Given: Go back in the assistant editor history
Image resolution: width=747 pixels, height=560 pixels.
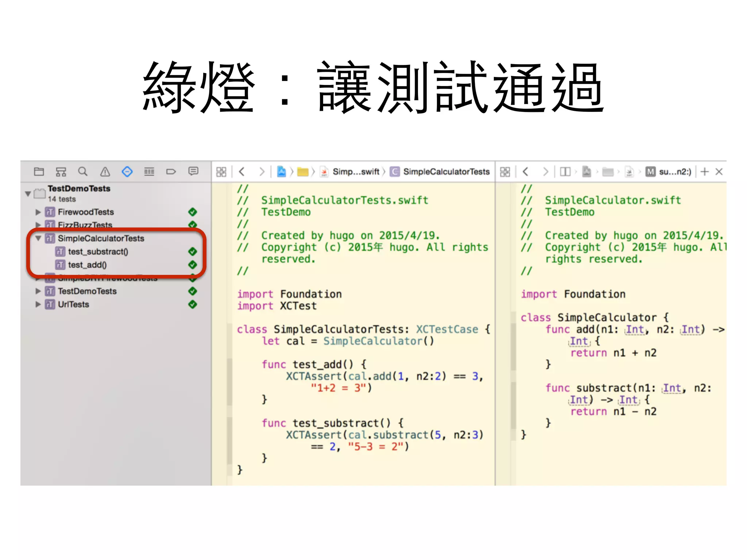Looking at the screenshot, I should tap(525, 171).
